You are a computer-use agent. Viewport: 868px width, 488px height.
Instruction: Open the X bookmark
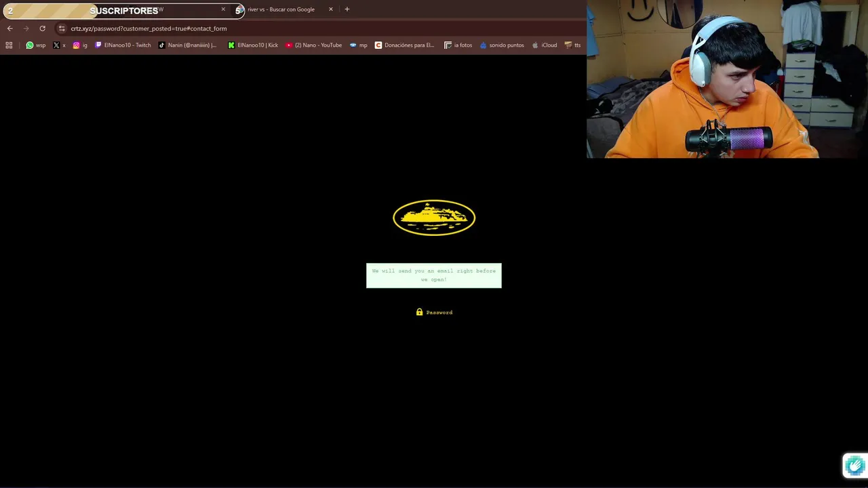[59, 45]
